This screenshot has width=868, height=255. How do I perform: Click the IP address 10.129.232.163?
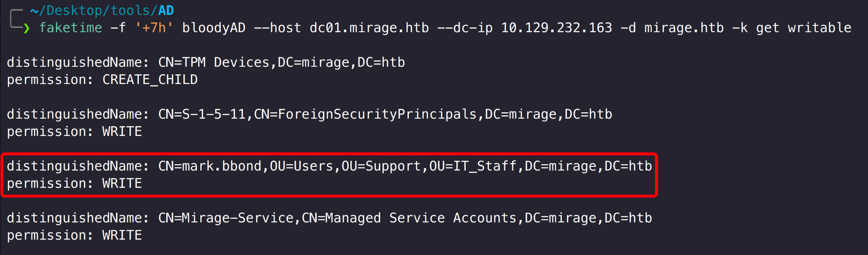click(x=556, y=28)
